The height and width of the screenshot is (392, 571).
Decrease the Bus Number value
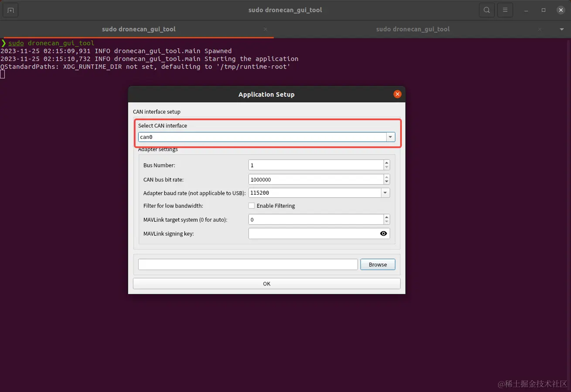(387, 167)
